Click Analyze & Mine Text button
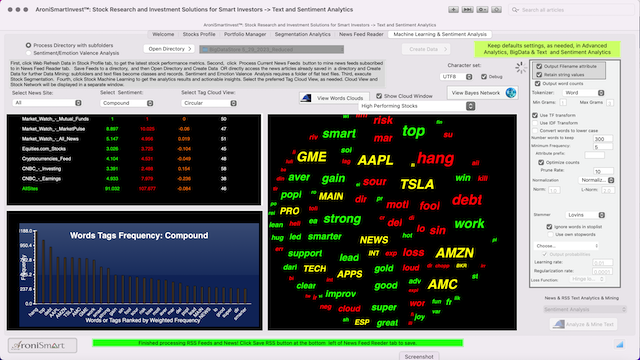Viewport: 640px width, 360px height. 583,324
